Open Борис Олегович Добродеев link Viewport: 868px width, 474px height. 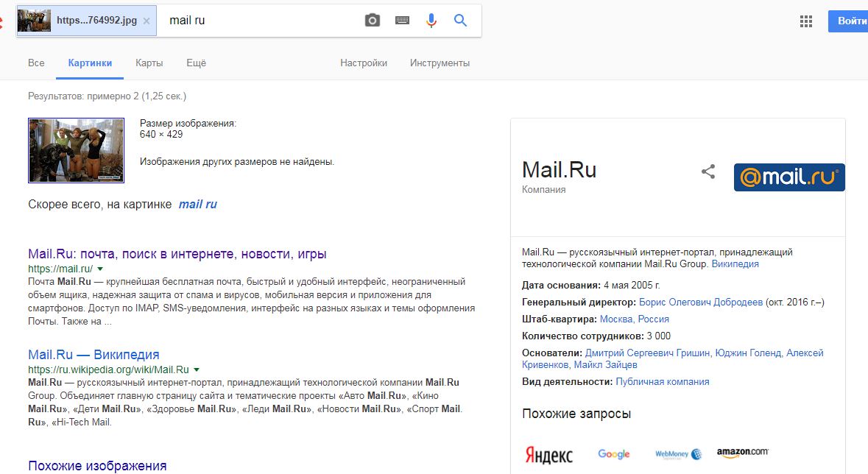(701, 303)
